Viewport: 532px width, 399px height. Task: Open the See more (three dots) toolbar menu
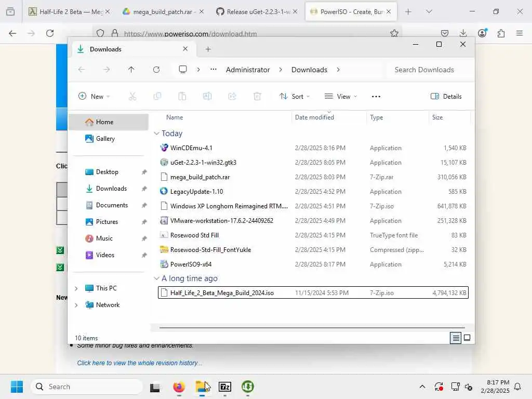tap(376, 96)
